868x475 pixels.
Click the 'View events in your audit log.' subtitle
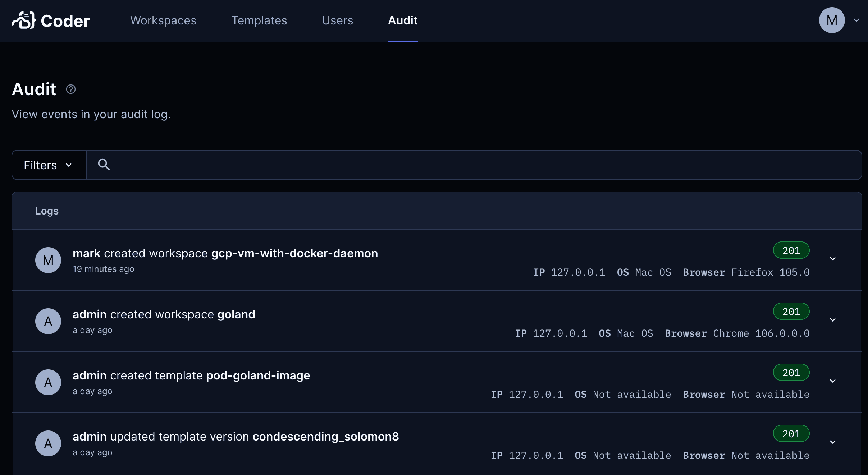point(91,114)
